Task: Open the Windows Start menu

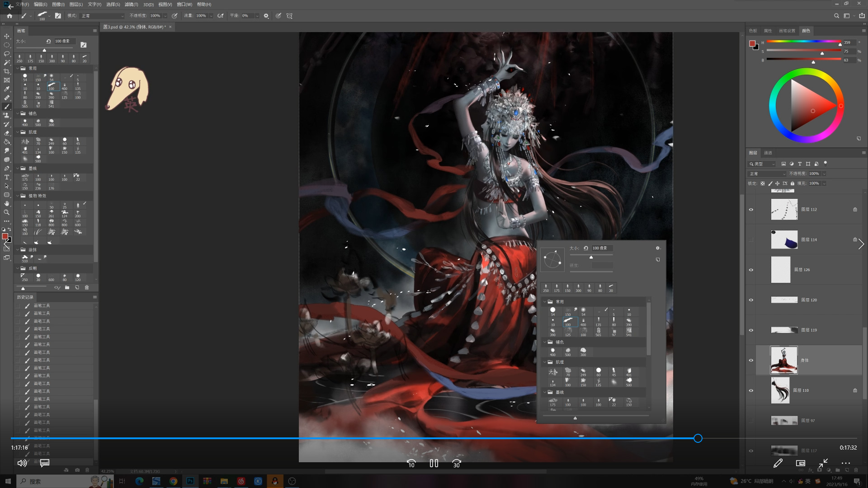Action: click(x=8, y=481)
